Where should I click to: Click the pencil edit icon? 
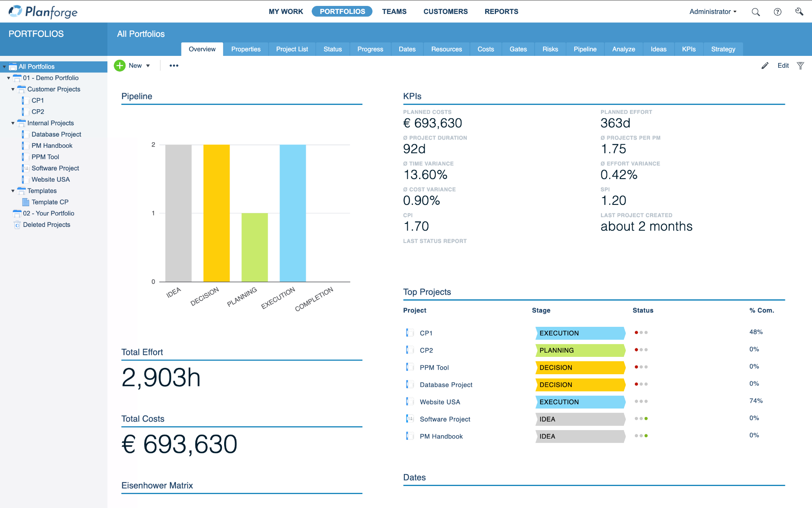[x=765, y=66]
